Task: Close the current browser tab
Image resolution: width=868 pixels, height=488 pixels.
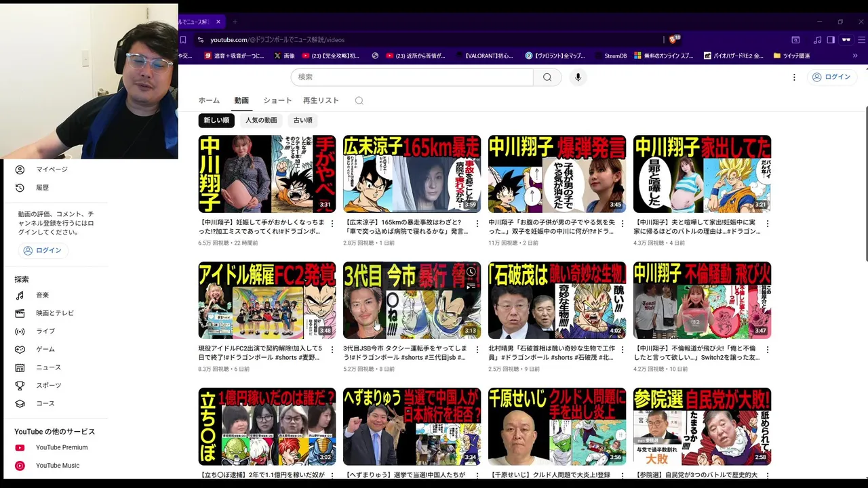Action: [x=218, y=22]
